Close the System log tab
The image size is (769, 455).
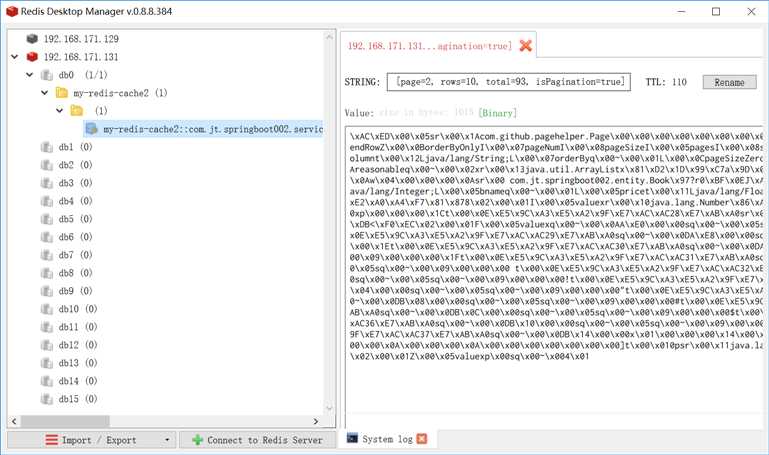(x=421, y=439)
